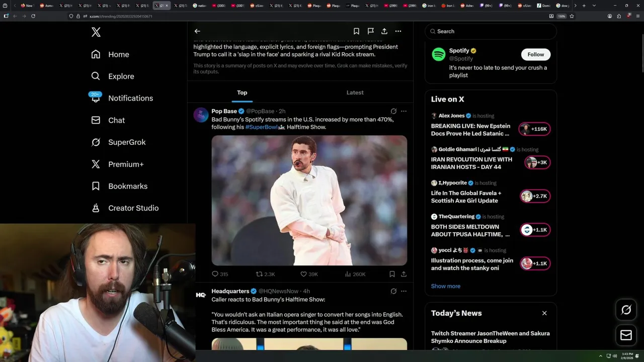This screenshot has height=362, width=644.
Task: Click the SuperGrok icon in sidebar
Action: 96,142
